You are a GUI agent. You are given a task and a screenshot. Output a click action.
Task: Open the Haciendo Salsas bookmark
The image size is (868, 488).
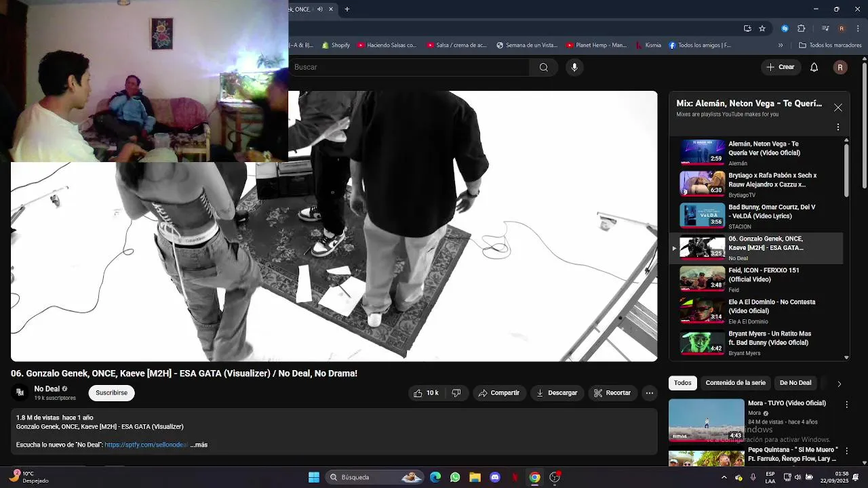tap(387, 45)
